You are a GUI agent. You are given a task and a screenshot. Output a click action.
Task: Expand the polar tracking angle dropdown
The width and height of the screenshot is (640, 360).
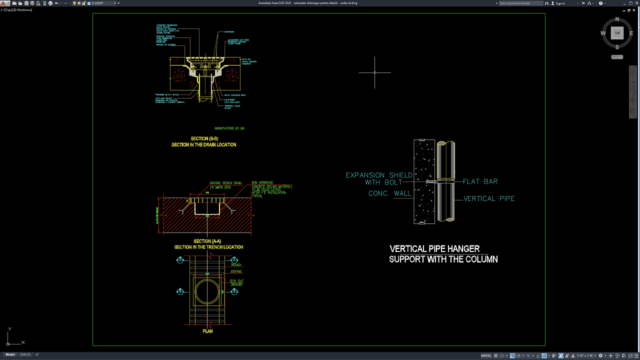[x=523, y=356]
